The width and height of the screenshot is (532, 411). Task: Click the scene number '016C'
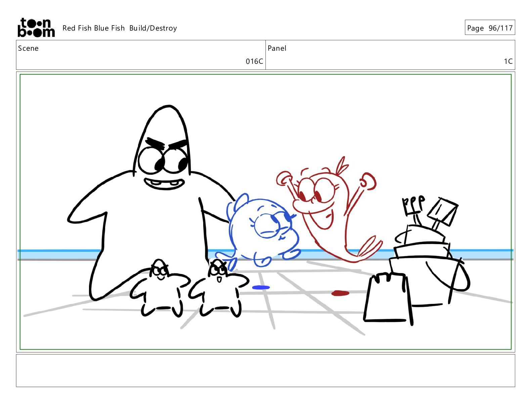tap(254, 61)
